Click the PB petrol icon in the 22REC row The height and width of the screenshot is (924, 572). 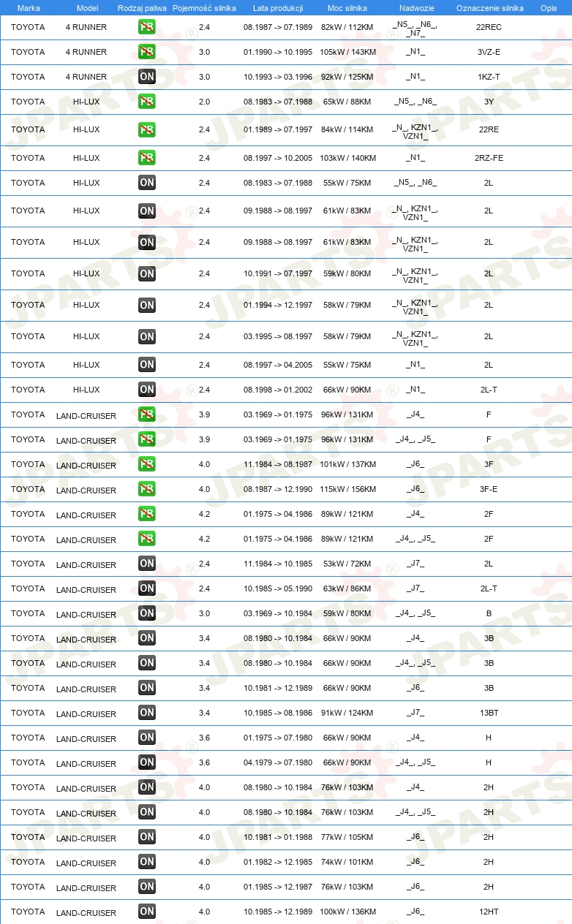pos(146,27)
